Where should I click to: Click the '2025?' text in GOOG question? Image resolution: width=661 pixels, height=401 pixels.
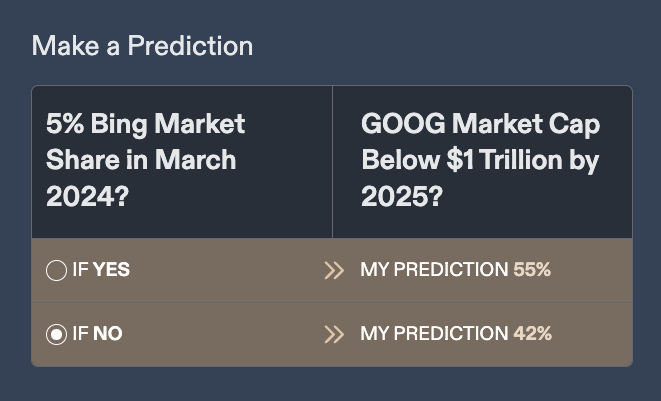click(x=402, y=195)
